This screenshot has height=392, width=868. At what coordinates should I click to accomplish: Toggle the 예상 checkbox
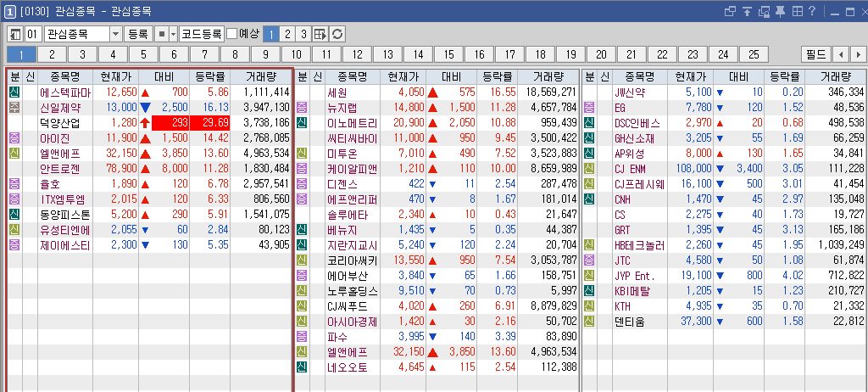232,35
